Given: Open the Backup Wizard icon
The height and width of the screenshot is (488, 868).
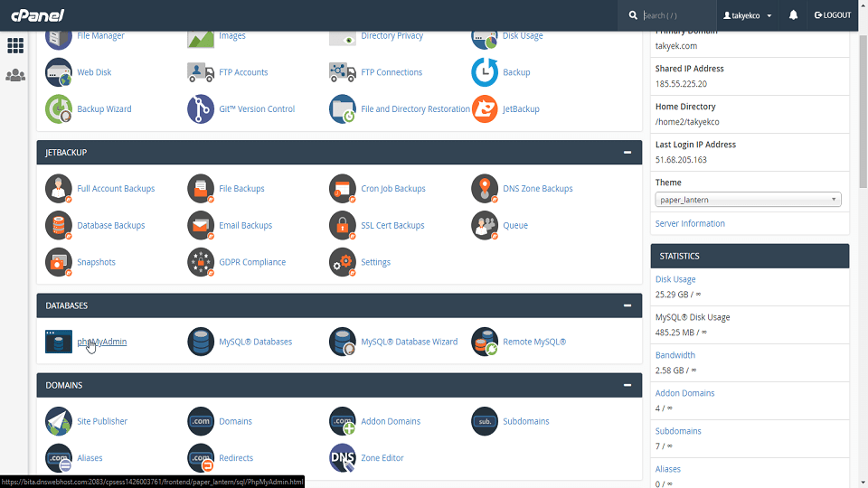Looking at the screenshot, I should click(x=59, y=109).
